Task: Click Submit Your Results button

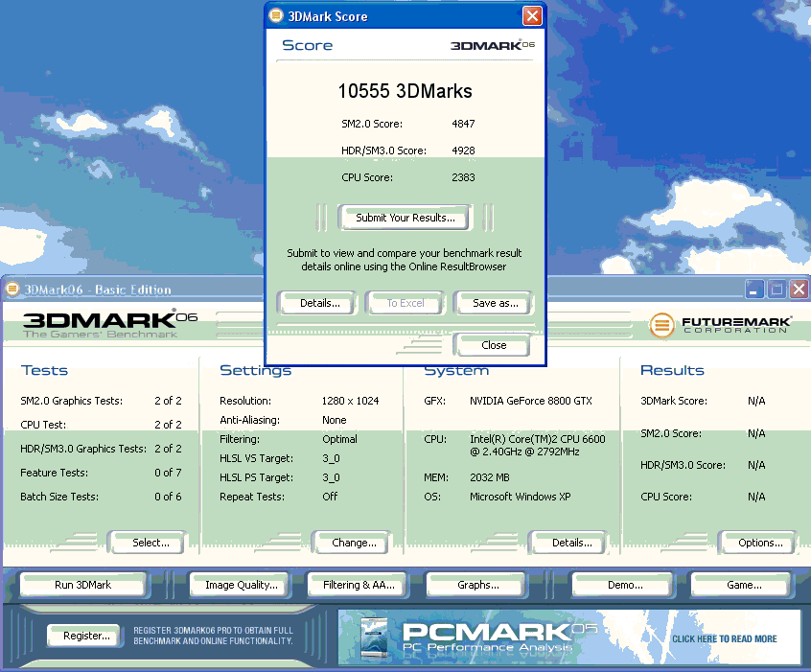Action: coord(405,218)
